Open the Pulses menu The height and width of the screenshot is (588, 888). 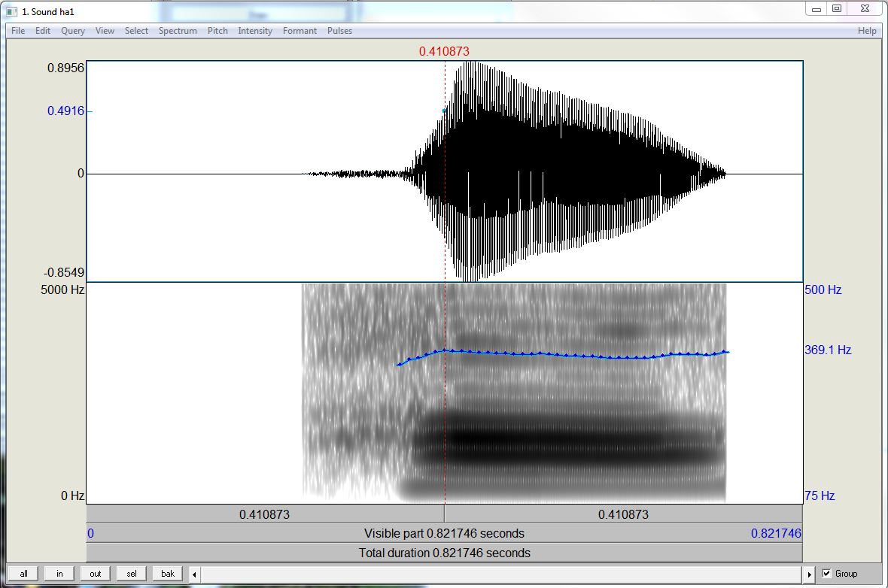coord(340,31)
